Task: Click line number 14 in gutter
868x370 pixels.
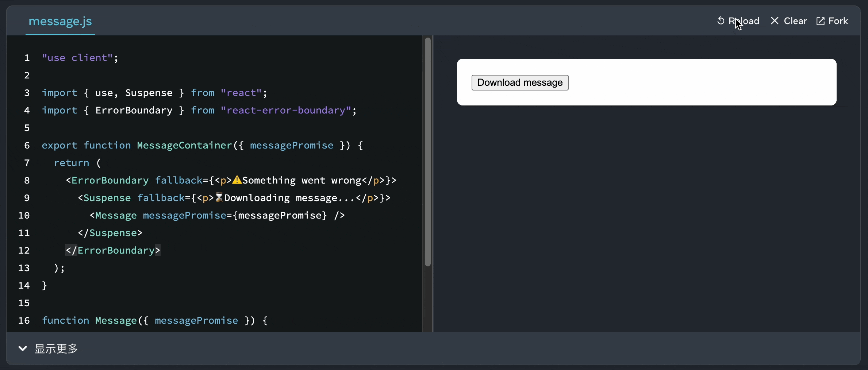Action: pyautogui.click(x=24, y=285)
